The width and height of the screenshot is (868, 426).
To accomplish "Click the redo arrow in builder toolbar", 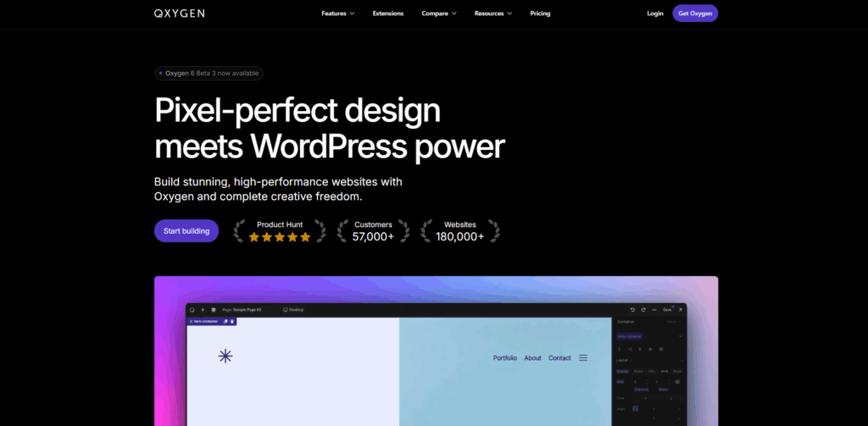I will [x=643, y=310].
